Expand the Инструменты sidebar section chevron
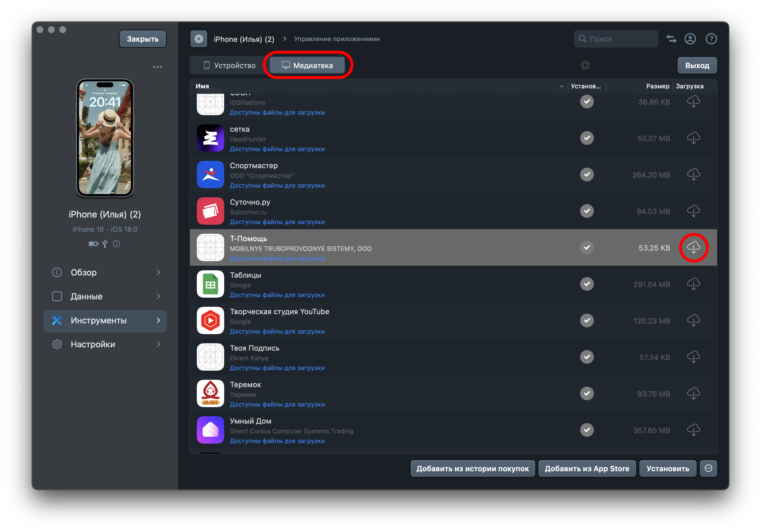Image resolution: width=761 pixels, height=532 pixels. [158, 320]
